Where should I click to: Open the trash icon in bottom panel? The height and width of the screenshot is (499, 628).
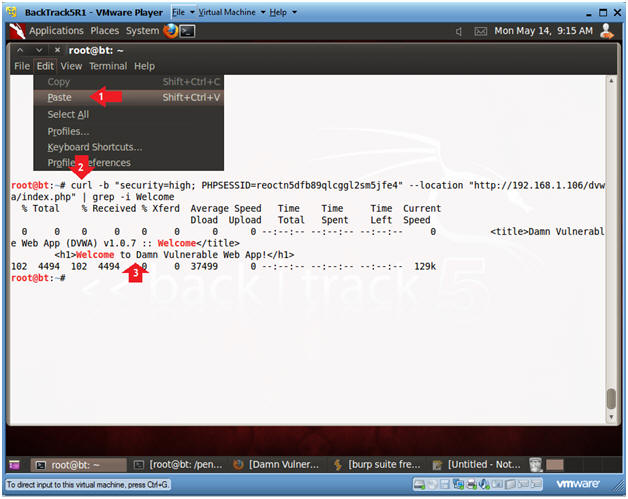[x=535, y=465]
